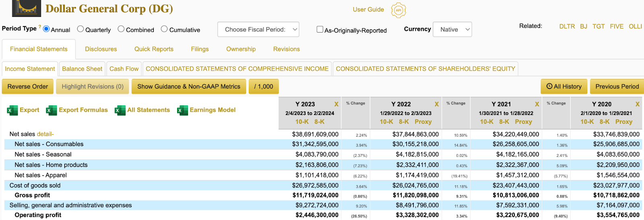Remove the Y 2023 column with X
Image resolution: width=644 pixels, height=220 pixels.
[336, 104]
